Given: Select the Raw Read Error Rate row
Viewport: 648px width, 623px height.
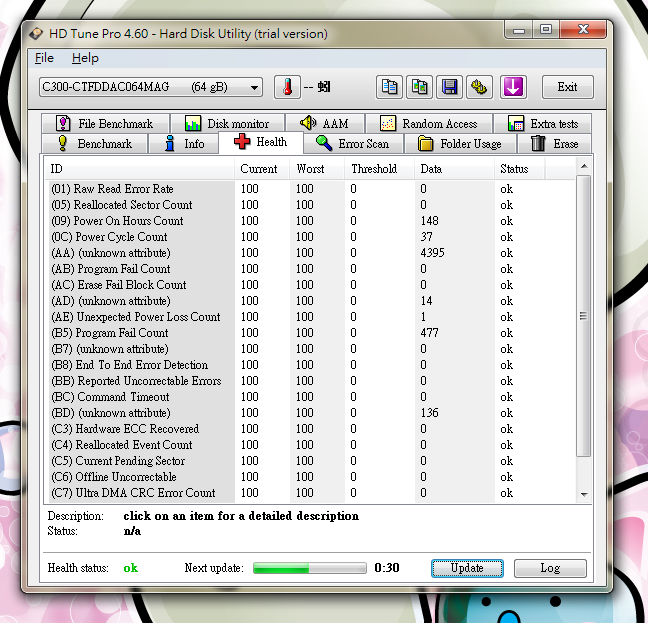Looking at the screenshot, I should pos(310,189).
